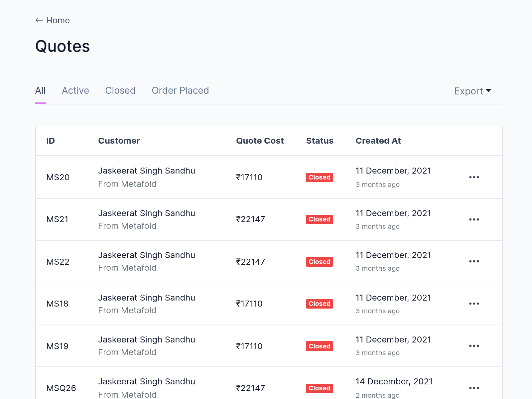
Task: Click the Closed status badge for MSQ26
Action: coord(320,388)
